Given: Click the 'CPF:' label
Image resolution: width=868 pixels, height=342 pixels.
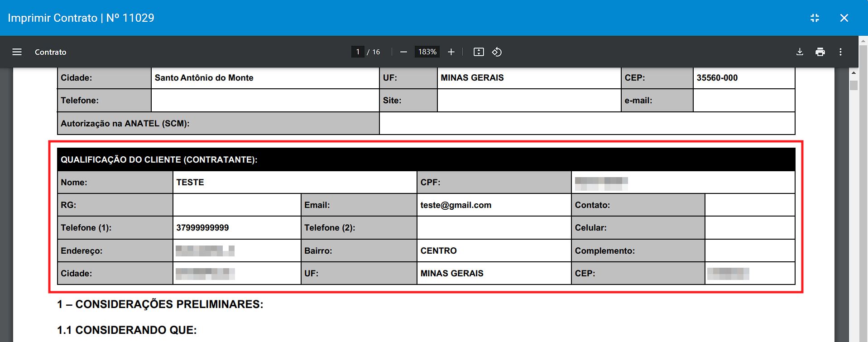Looking at the screenshot, I should 430,183.
